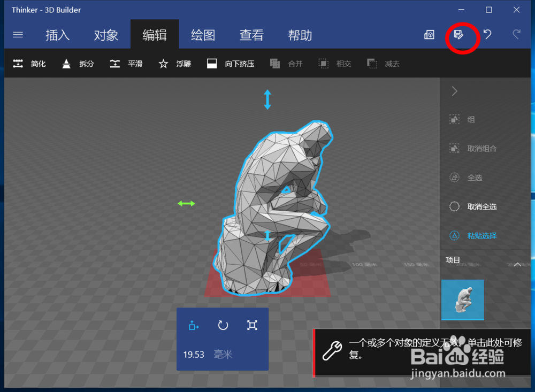Switch to the Draw (绘图) ribbon tab
Screen dimensions: 535x392
click(x=202, y=35)
